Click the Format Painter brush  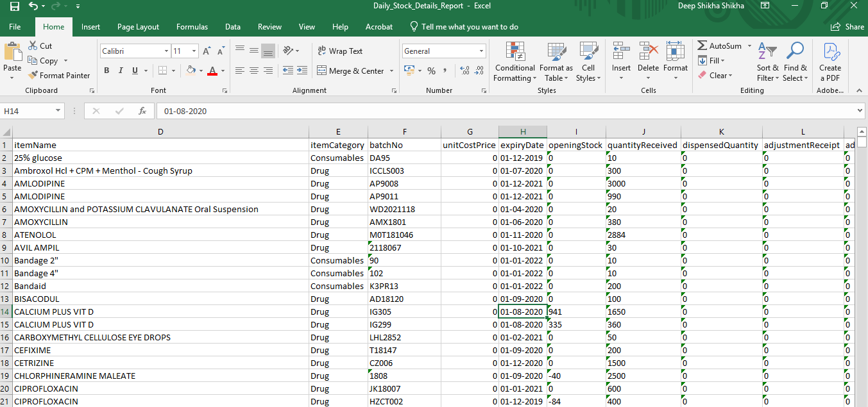[33, 76]
